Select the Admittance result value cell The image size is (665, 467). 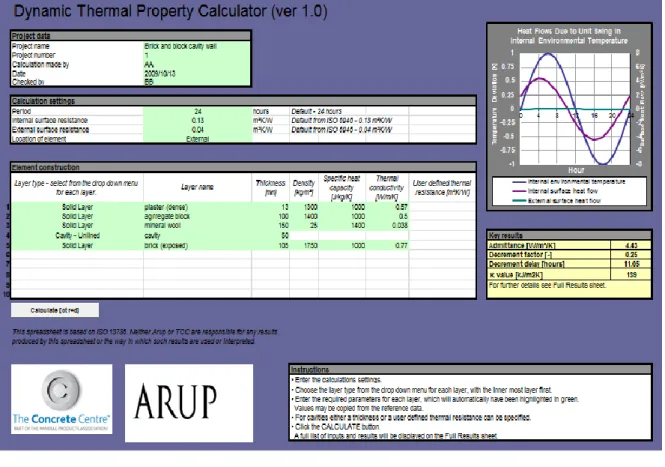631,245
